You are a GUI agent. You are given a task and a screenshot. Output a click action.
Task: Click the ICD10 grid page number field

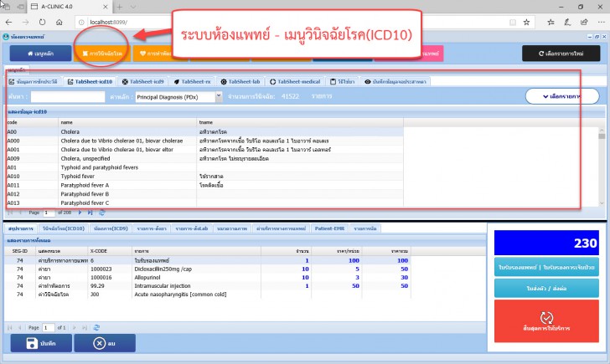(49, 213)
